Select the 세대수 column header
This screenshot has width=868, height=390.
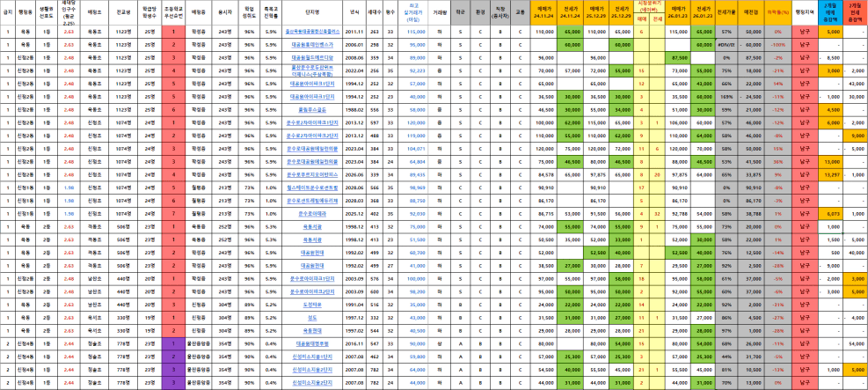click(375, 13)
